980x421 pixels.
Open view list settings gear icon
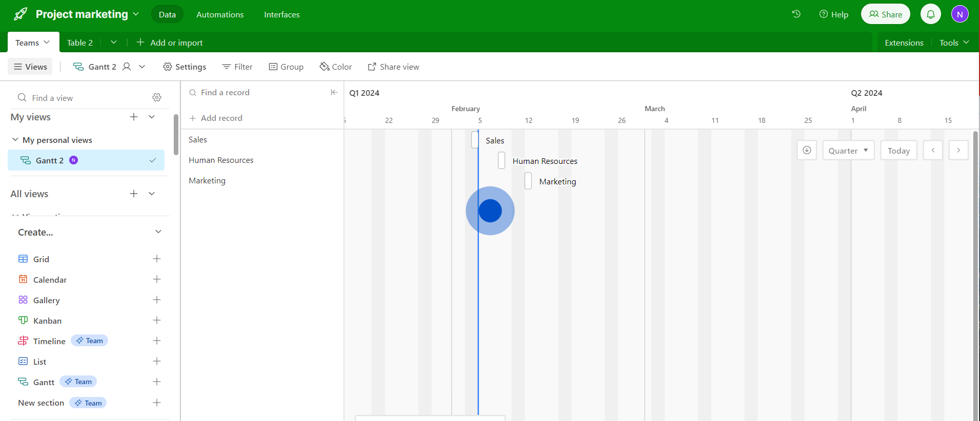(157, 97)
